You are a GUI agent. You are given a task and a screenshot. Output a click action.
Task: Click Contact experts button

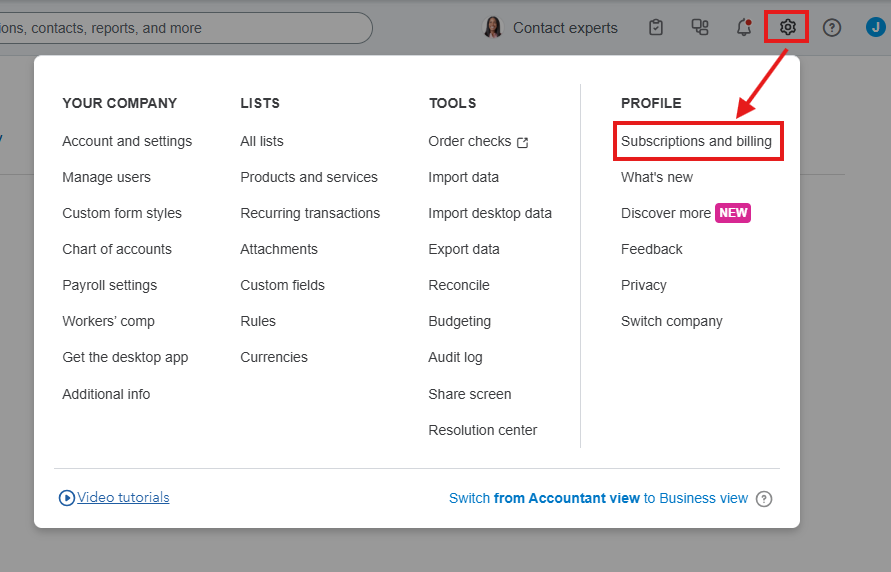[565, 28]
